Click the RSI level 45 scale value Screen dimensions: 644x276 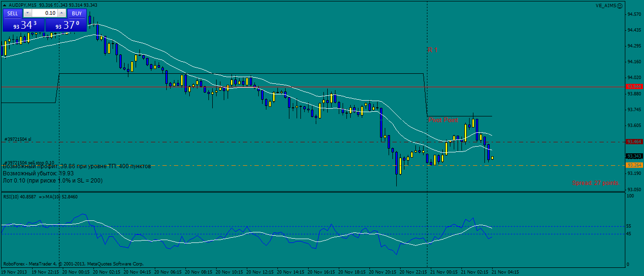pyautogui.click(x=630, y=234)
